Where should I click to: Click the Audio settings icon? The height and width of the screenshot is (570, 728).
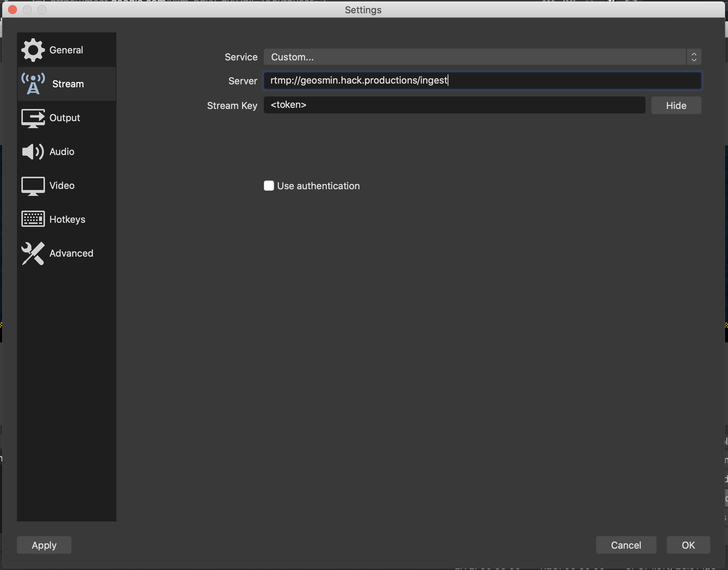click(32, 151)
